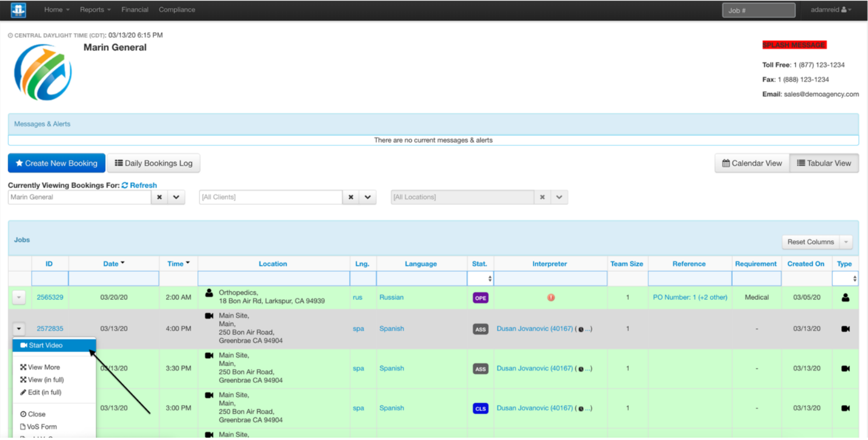Click the video camera type icon for job 2572835
868x440 pixels.
pos(845,329)
